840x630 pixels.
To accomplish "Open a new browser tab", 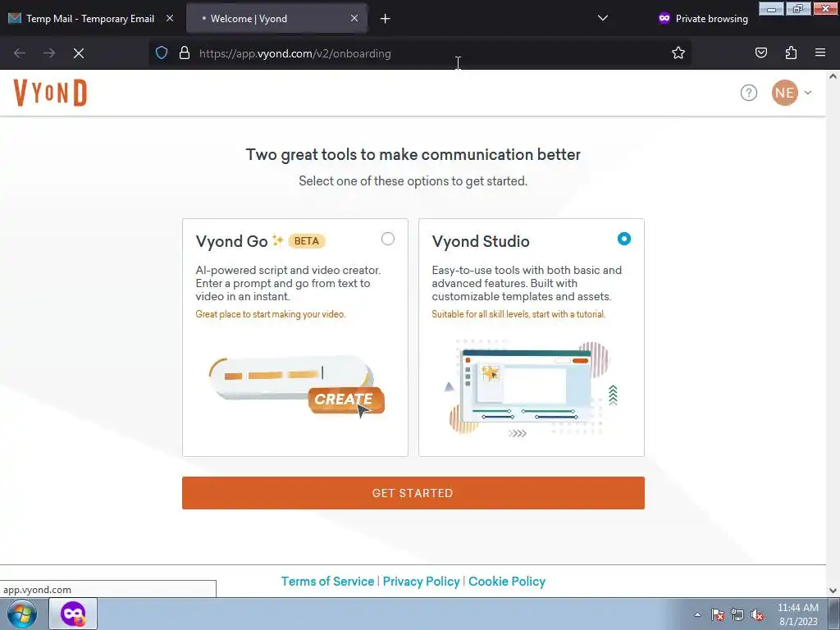I will pyautogui.click(x=385, y=19).
